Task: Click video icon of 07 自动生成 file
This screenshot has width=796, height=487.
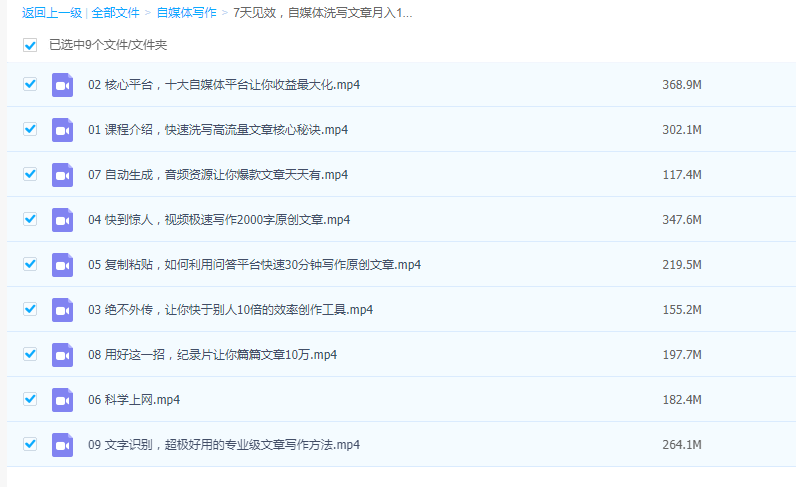Action: point(63,175)
